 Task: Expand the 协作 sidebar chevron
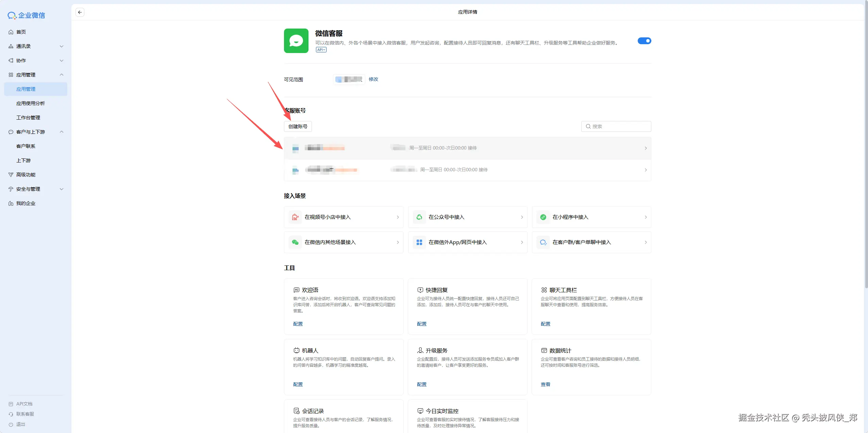click(x=62, y=60)
